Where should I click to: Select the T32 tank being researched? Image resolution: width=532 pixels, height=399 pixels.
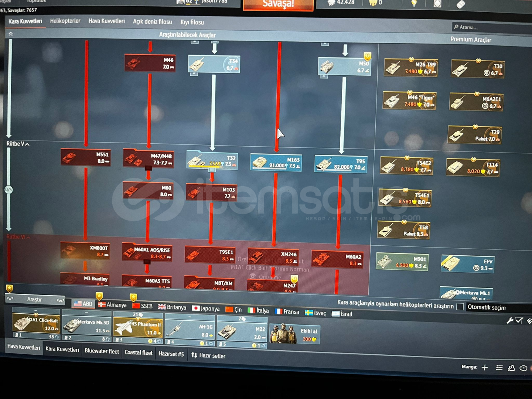[x=212, y=161]
